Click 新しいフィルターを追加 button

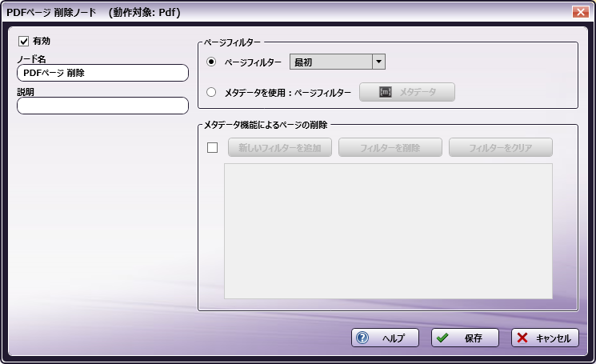280,147
